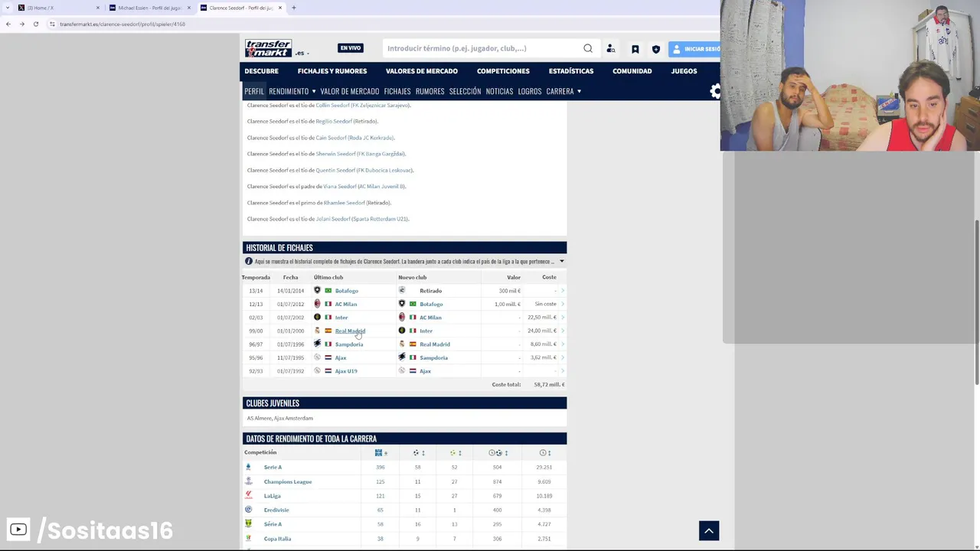Click the Transfermarkt logo
980x551 pixels.
[268, 48]
